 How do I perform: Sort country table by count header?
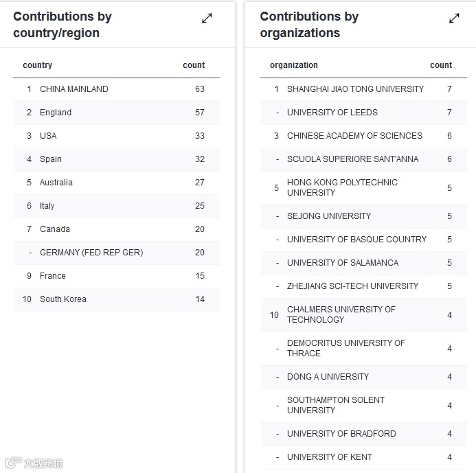pyautogui.click(x=194, y=65)
